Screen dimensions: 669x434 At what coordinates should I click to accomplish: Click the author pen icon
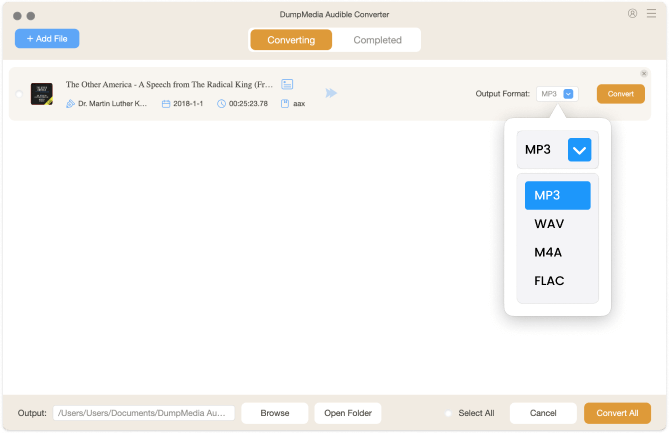pyautogui.click(x=70, y=104)
